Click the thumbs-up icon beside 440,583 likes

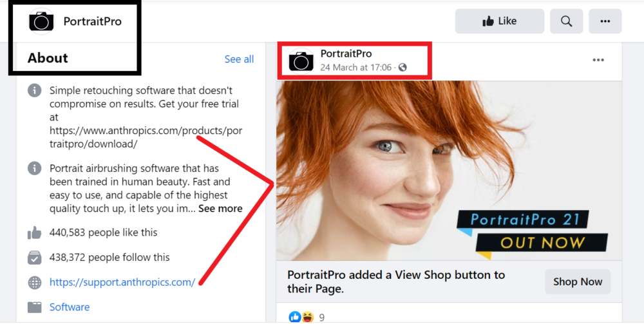[x=35, y=233]
